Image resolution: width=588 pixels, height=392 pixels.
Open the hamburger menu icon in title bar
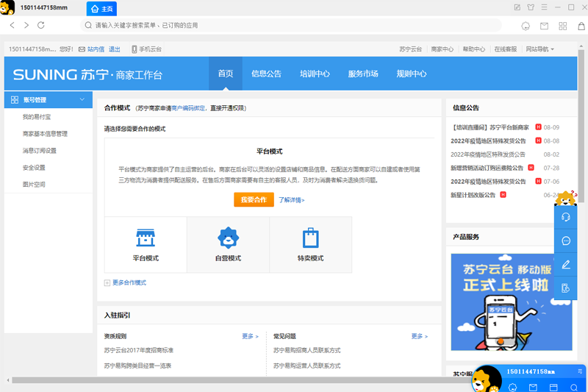(x=544, y=7)
